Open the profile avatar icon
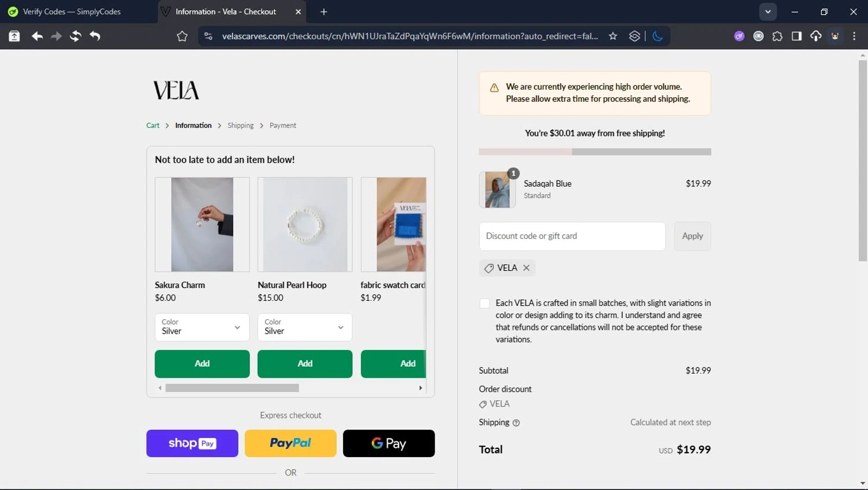 tap(835, 36)
